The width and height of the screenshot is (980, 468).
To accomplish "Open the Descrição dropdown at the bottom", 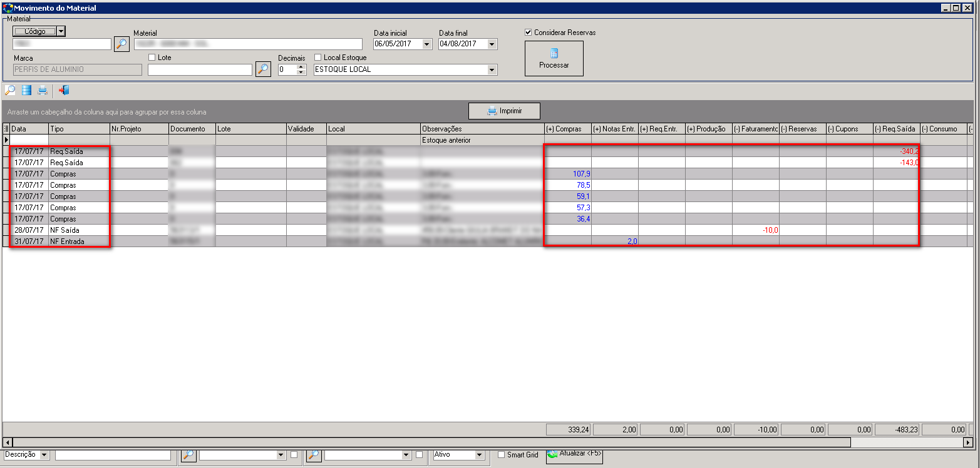I will click(x=44, y=455).
